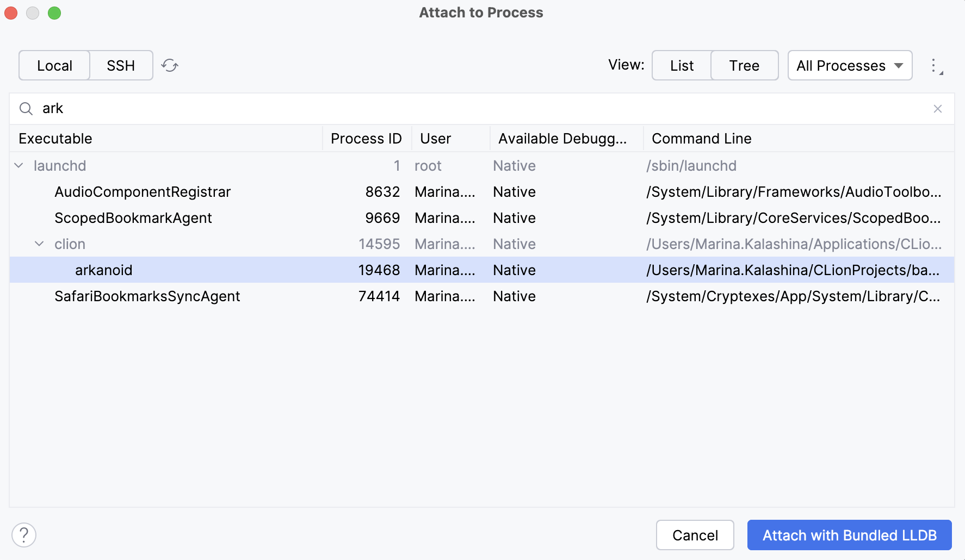Switch to the SSH processes mode
Screen dimensions: 965x560
(120, 65)
